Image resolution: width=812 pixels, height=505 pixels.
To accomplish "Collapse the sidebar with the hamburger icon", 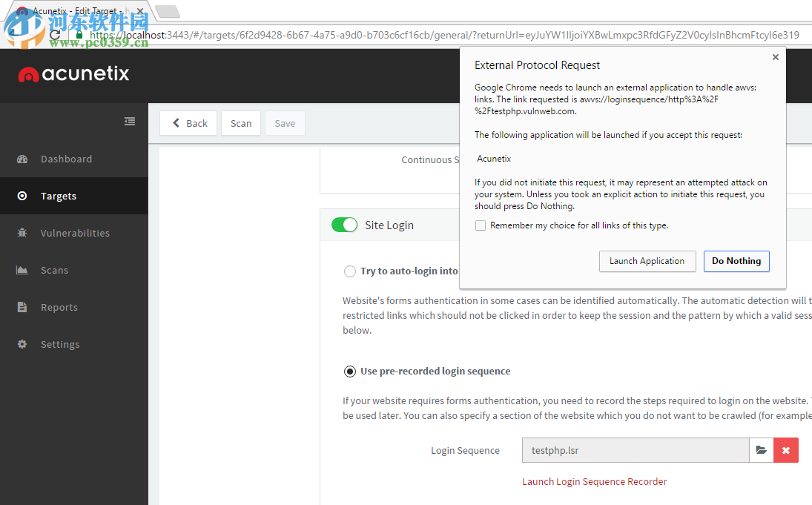I will click(x=130, y=121).
